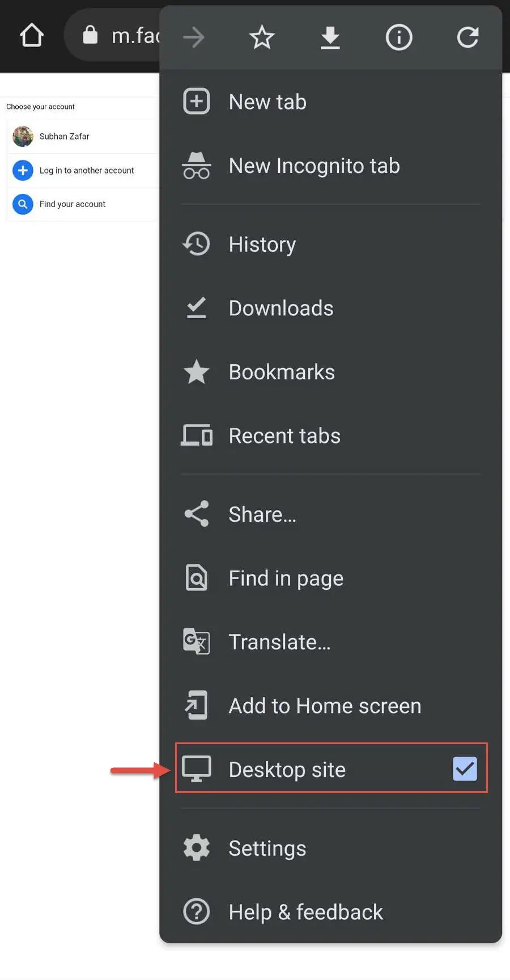Screen dimensions: 510x980
Task: Tap the lock icon in the address bar
Action: point(90,35)
